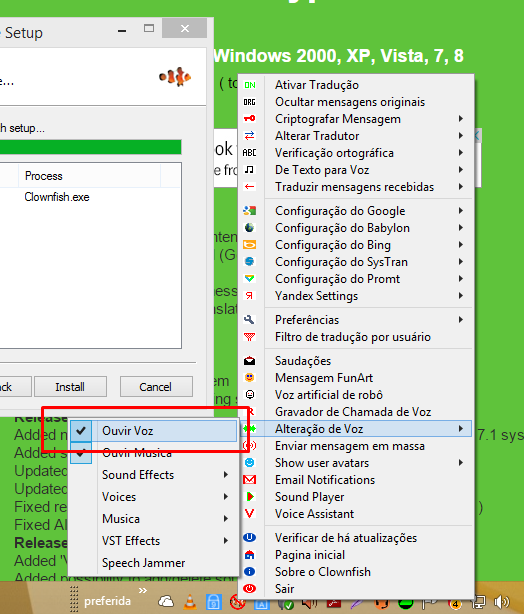The width and height of the screenshot is (524, 614).
Task: Minimize the Setup window
Action: 122,29
